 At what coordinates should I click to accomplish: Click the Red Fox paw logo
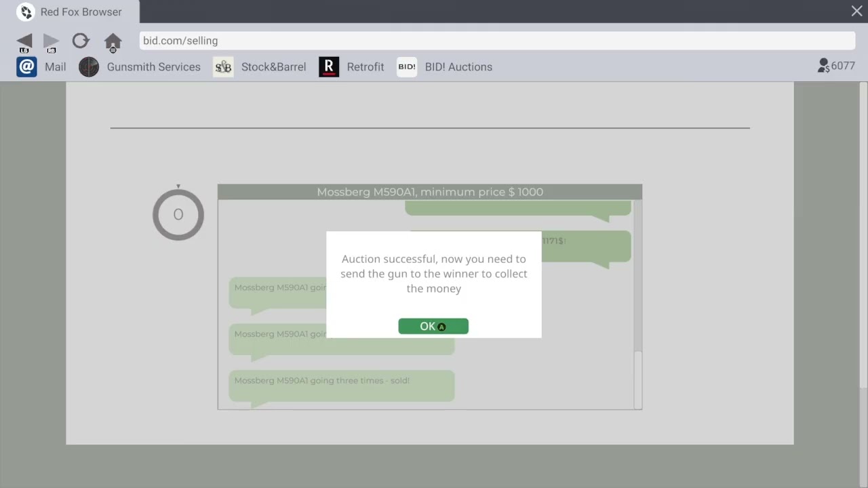(26, 12)
